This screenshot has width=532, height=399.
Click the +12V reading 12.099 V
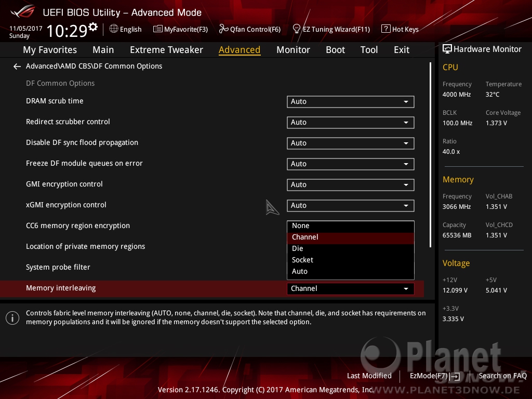(x=455, y=290)
